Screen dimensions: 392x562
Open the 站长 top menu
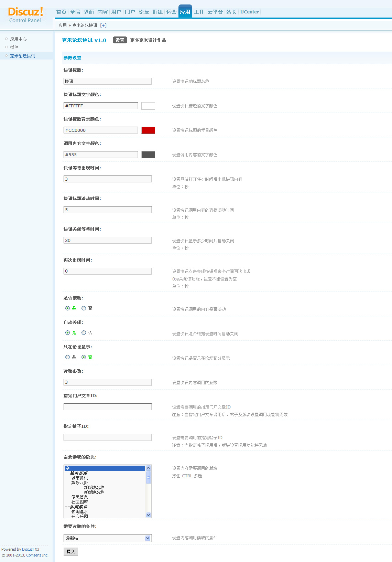tap(231, 12)
